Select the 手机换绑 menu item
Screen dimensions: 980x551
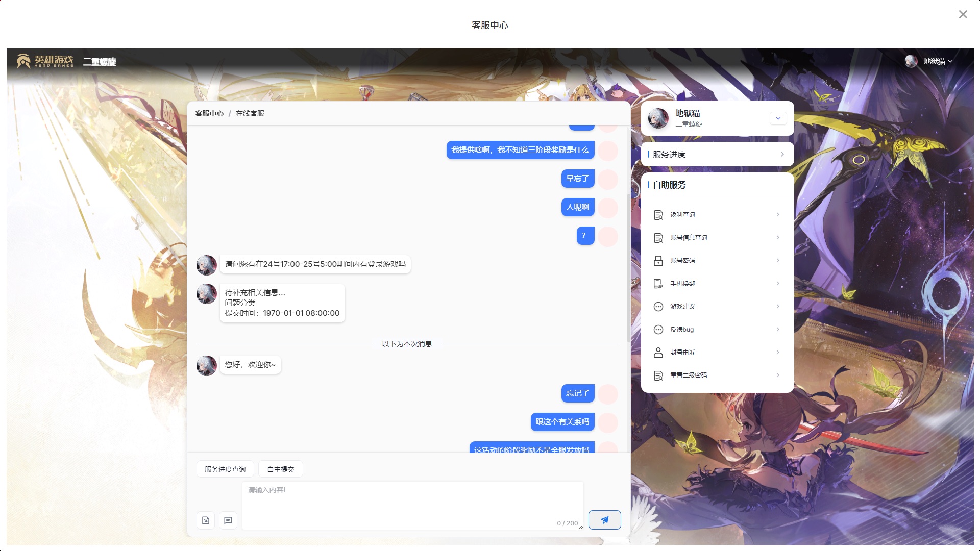coord(717,284)
